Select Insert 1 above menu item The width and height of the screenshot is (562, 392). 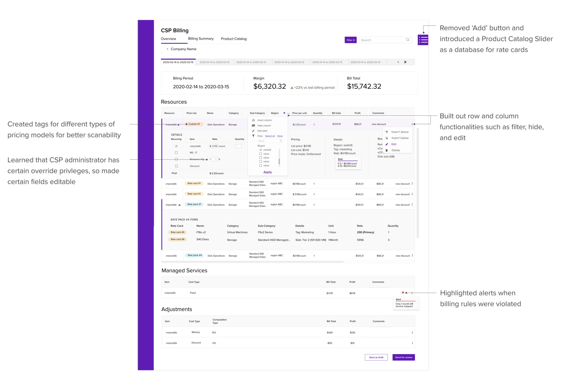(x=400, y=132)
